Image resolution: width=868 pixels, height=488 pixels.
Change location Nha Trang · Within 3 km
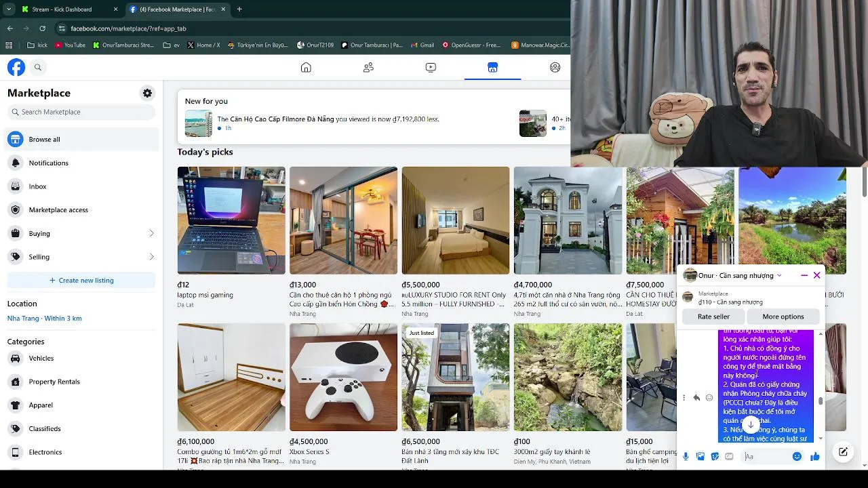[x=45, y=319]
